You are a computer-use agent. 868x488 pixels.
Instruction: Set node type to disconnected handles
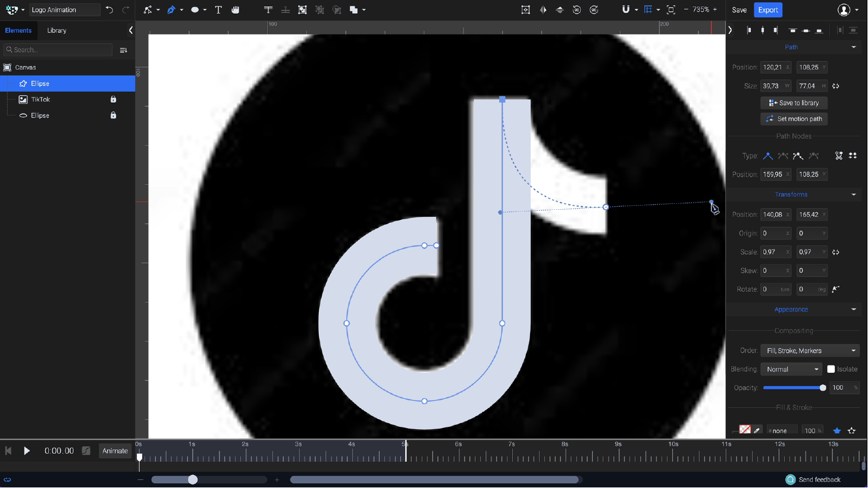click(798, 156)
